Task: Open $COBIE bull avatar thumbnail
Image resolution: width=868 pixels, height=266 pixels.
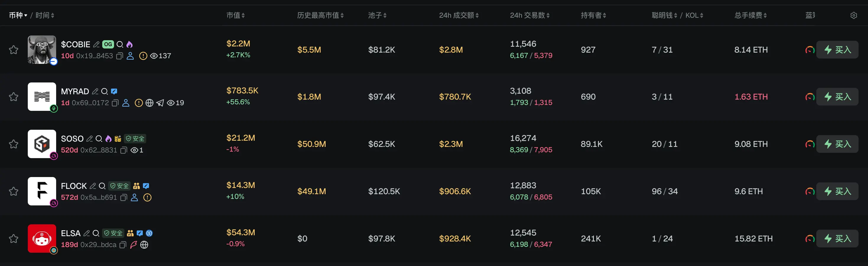Action: [x=42, y=50]
